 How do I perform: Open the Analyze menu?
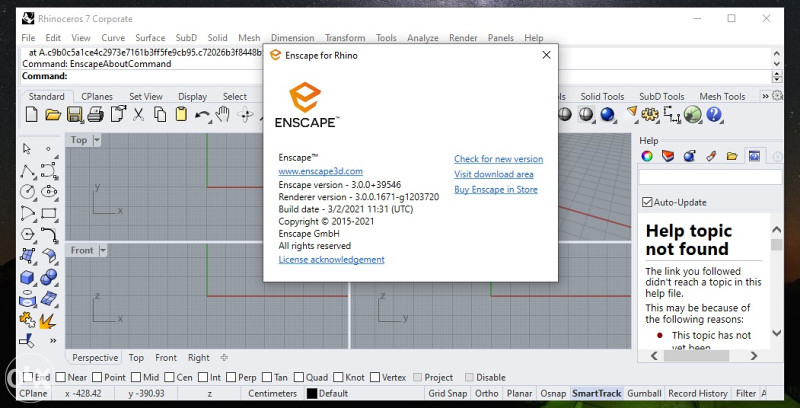point(422,38)
